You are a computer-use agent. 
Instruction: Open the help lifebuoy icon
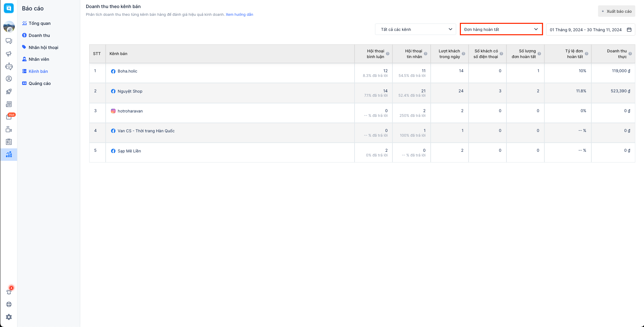[9, 305]
